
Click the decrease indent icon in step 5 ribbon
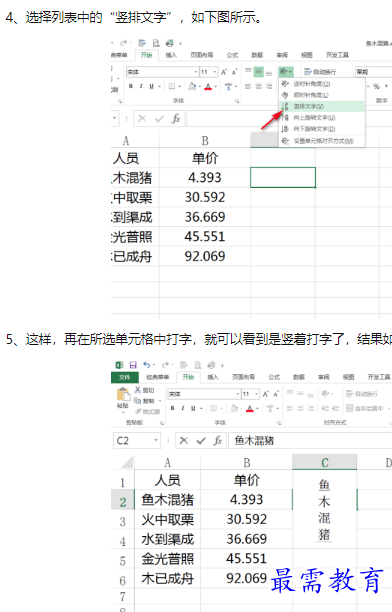[325, 408]
